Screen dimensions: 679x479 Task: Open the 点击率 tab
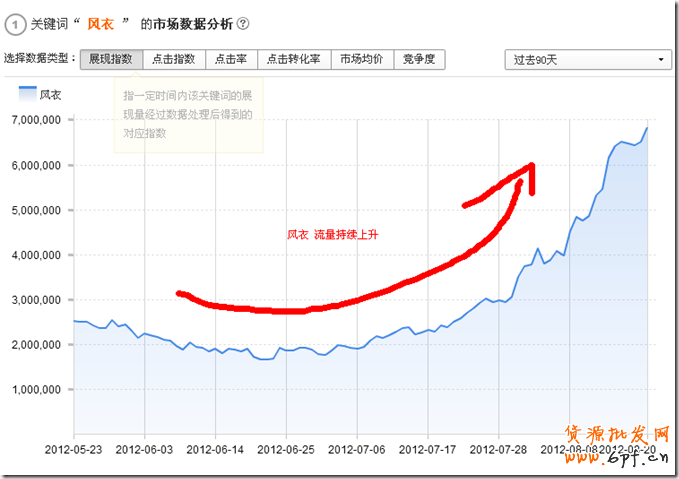(x=232, y=59)
